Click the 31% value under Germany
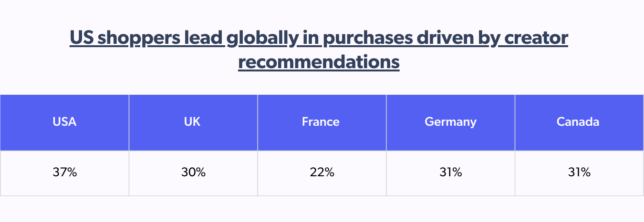 pyautogui.click(x=451, y=173)
